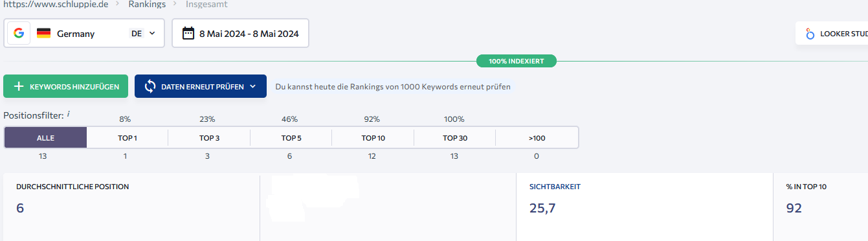
Task: Open the Germany DE country dropdown
Action: (84, 33)
